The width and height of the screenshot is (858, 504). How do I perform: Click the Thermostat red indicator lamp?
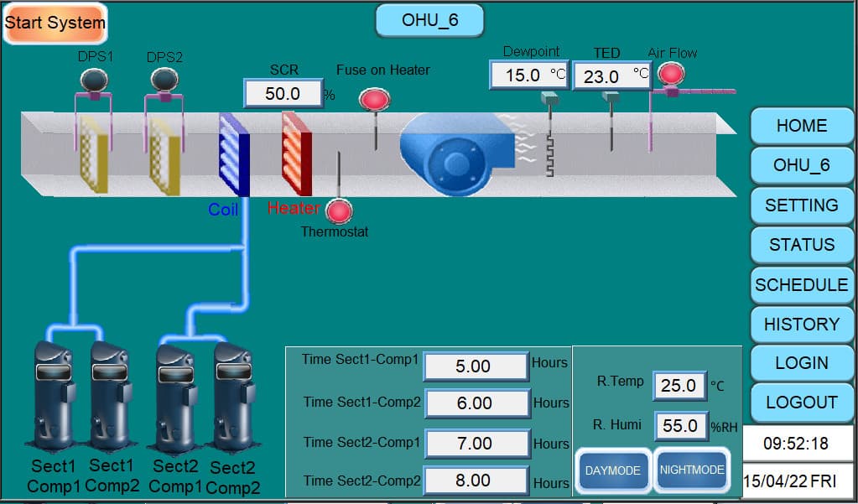(x=339, y=211)
